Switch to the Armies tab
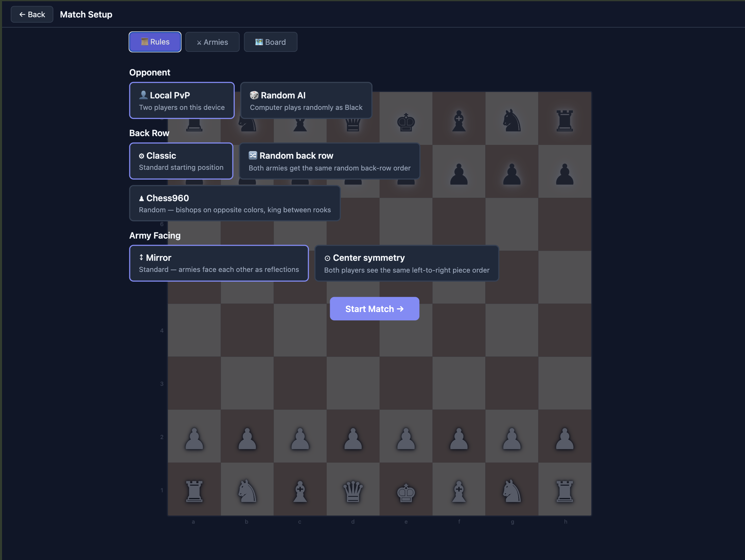 point(212,42)
